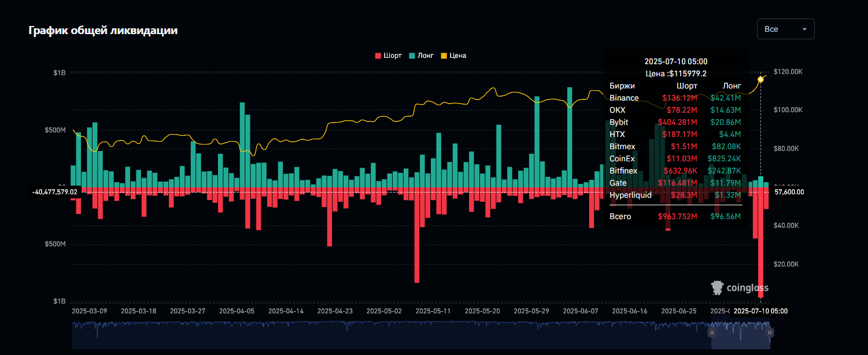Image resolution: width=868 pixels, height=355 pixels.
Task: Click the 2025-03-18 date axis label
Action: (138, 310)
